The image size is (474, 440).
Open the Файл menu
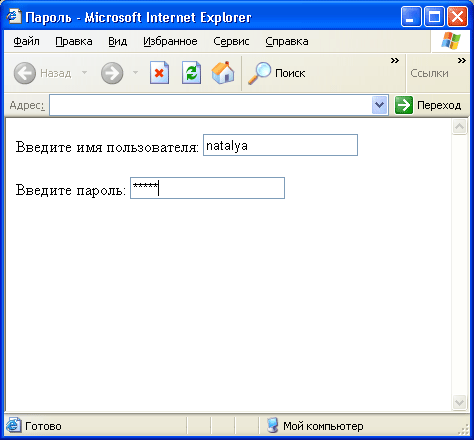[26, 41]
